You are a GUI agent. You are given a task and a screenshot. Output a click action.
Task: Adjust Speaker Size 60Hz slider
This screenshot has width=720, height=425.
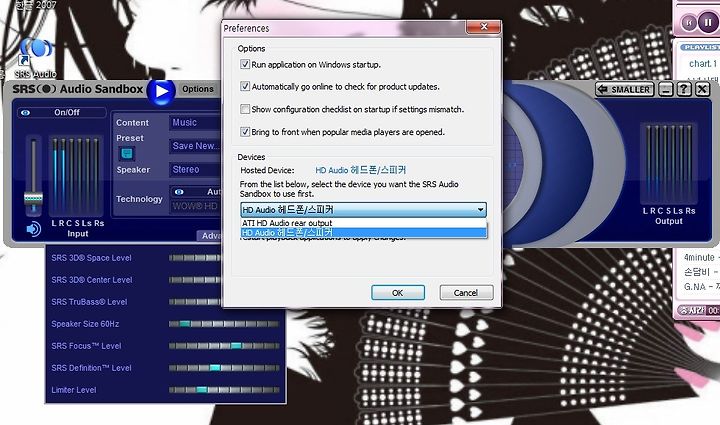[x=224, y=324]
